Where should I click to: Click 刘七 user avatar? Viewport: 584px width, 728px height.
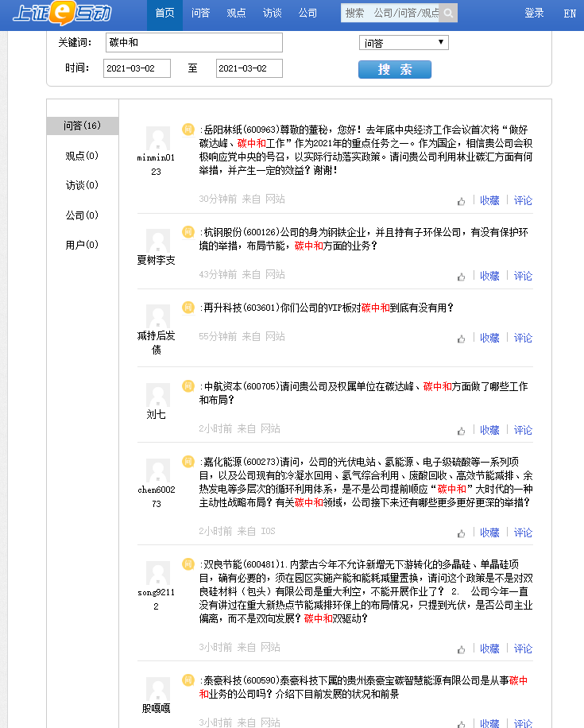click(158, 395)
